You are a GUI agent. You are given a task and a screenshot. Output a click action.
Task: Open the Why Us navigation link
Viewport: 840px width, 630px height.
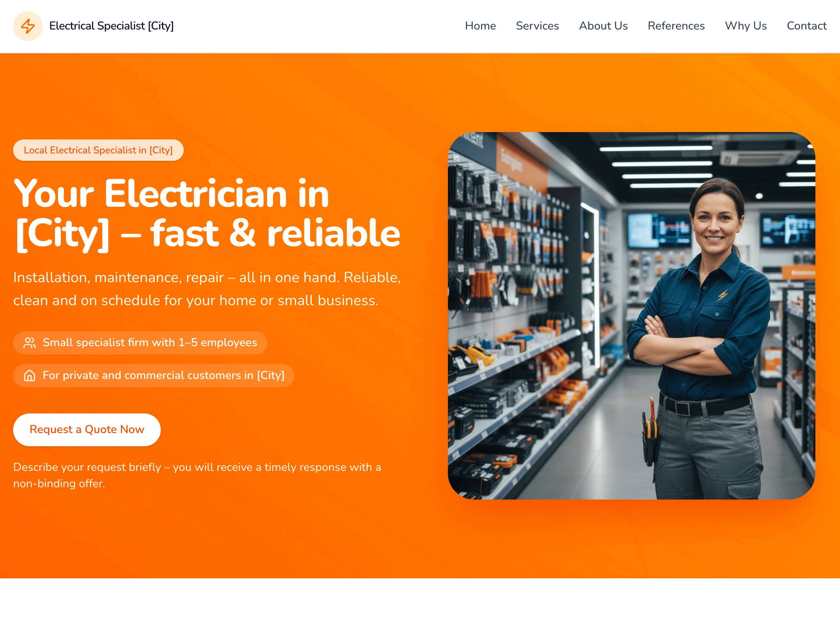pos(746,26)
